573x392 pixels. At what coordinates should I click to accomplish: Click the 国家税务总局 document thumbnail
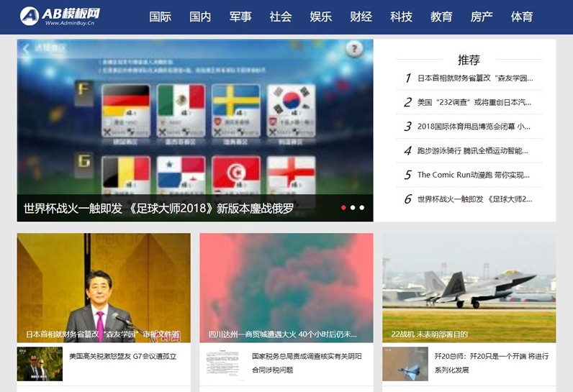click(x=222, y=364)
